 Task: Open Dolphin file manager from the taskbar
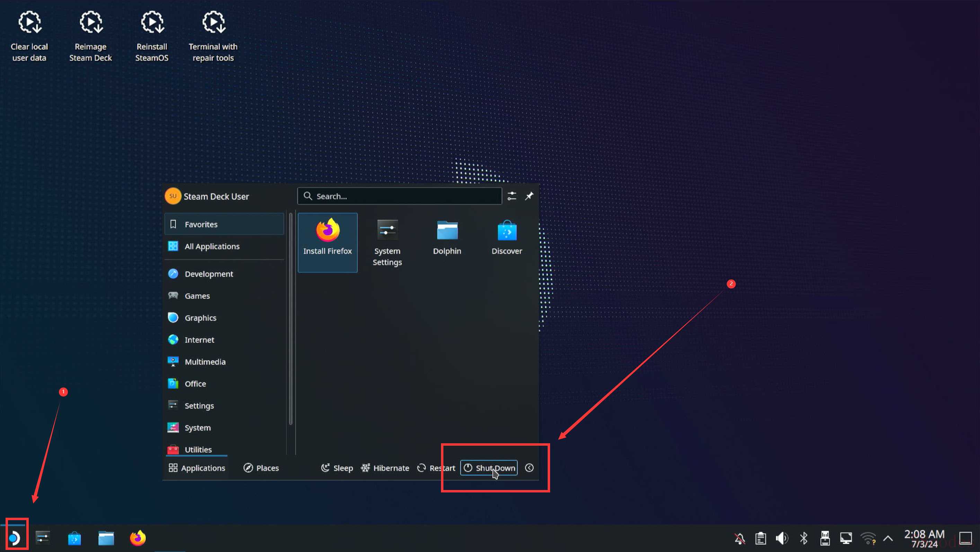(106, 538)
